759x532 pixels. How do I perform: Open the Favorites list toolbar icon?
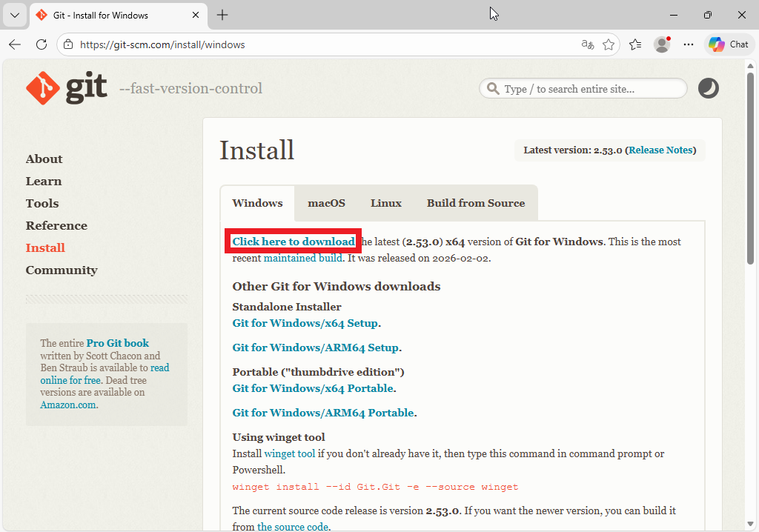635,44
